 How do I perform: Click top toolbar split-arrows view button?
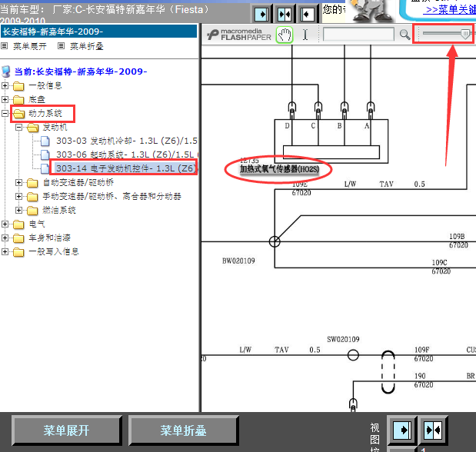click(285, 15)
